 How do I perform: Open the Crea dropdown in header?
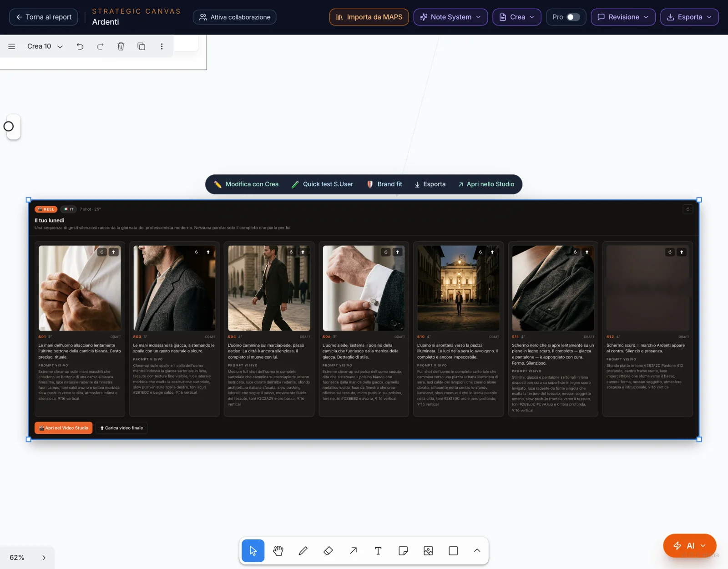tap(517, 17)
